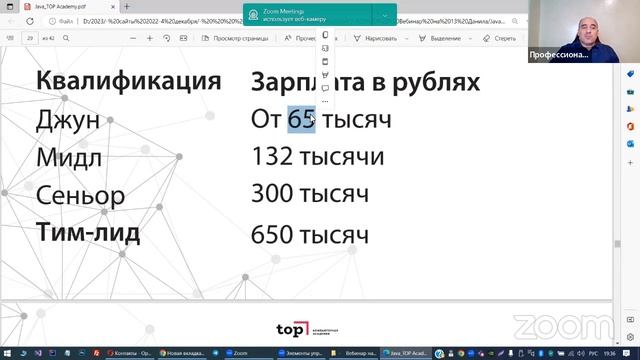Image resolution: width=640 pixels, height=360 pixels.
Task: Expand the Нарисовать options arrow
Action: (406, 38)
